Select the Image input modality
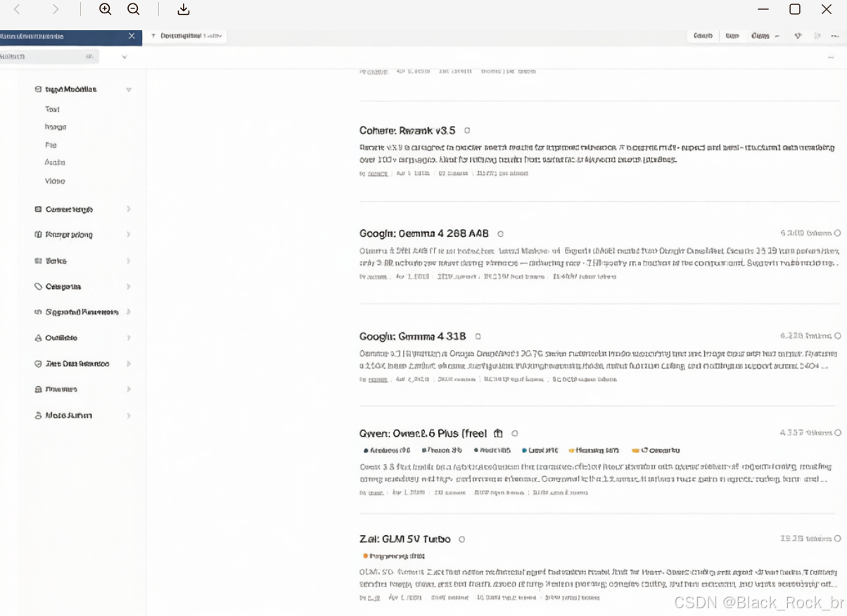The height and width of the screenshot is (616, 847). click(55, 127)
